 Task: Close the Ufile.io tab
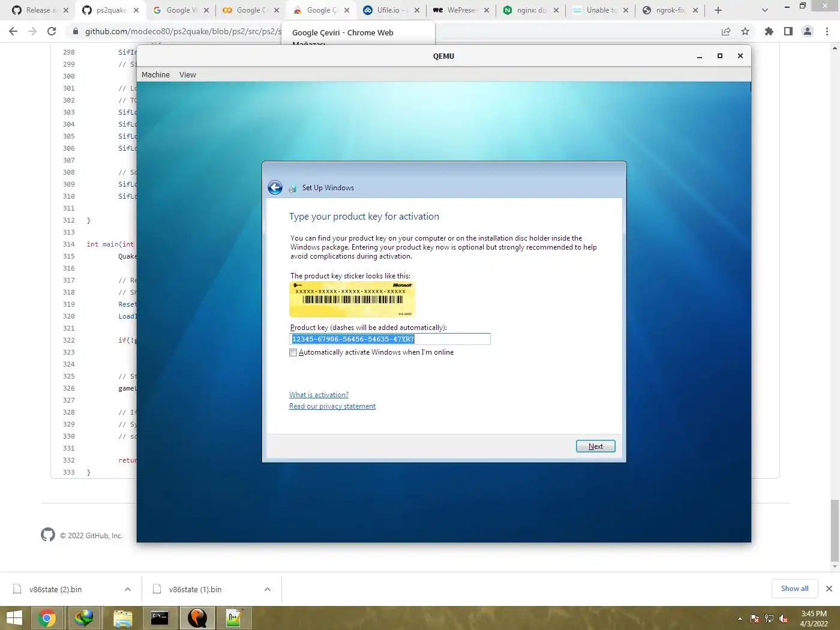tap(417, 10)
